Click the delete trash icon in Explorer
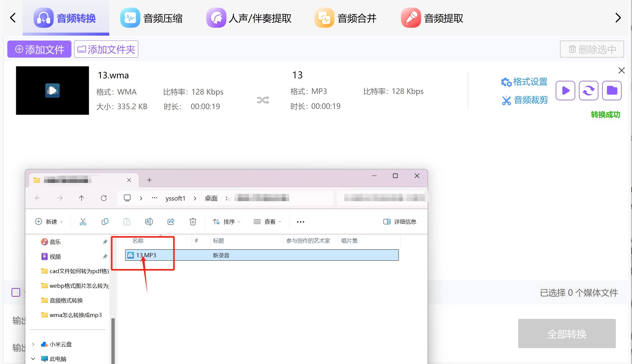 [193, 222]
